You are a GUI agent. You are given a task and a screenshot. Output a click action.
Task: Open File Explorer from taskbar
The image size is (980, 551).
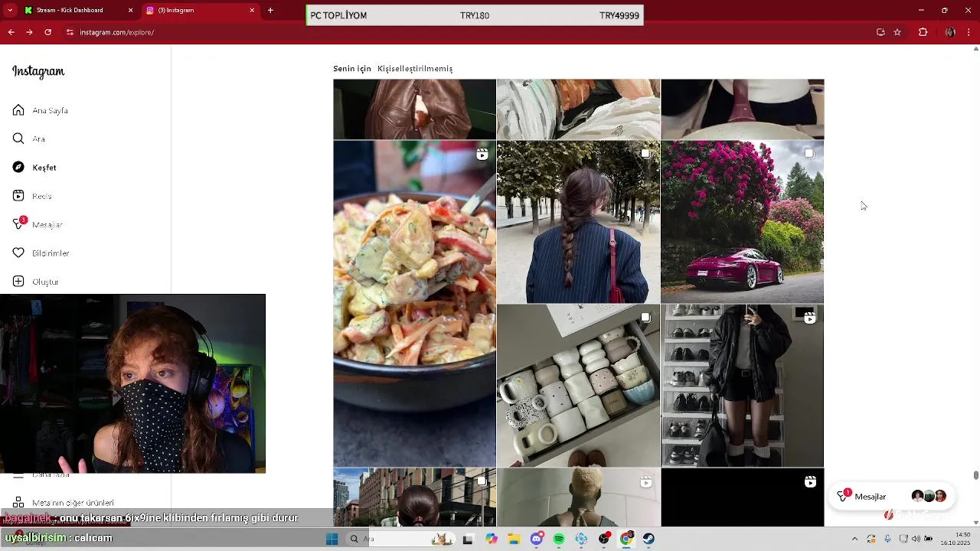pyautogui.click(x=514, y=539)
